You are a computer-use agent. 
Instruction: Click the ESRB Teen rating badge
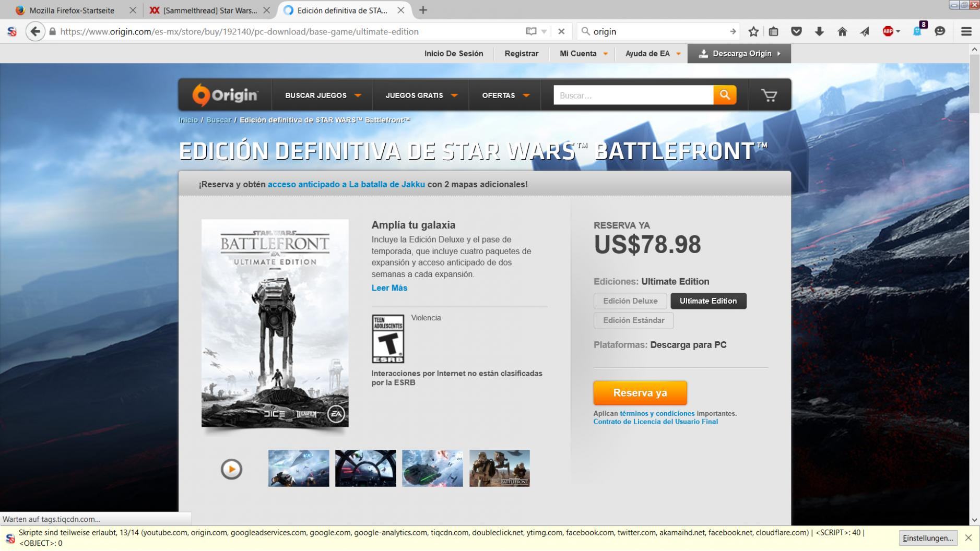coord(388,339)
